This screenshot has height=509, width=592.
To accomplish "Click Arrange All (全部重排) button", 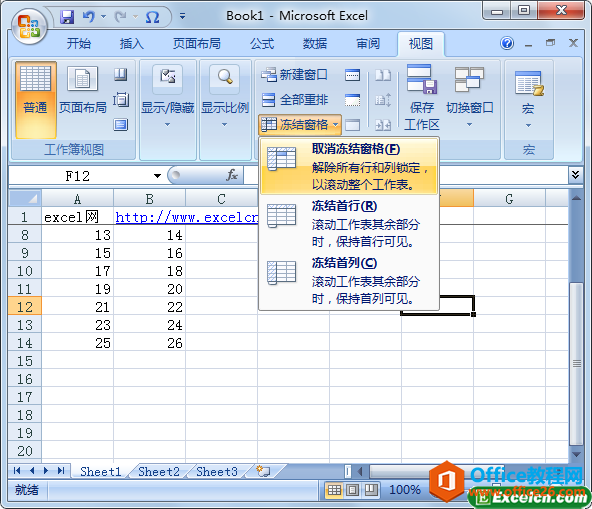I will 295,100.
